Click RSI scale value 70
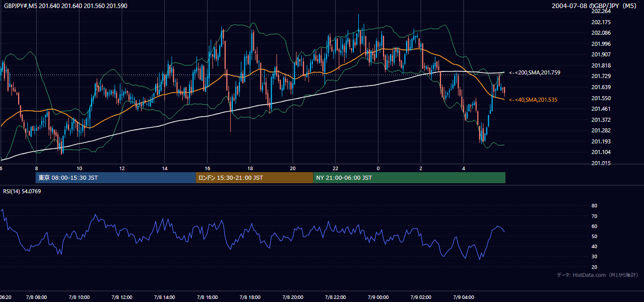This screenshot has height=302, width=644. click(594, 216)
